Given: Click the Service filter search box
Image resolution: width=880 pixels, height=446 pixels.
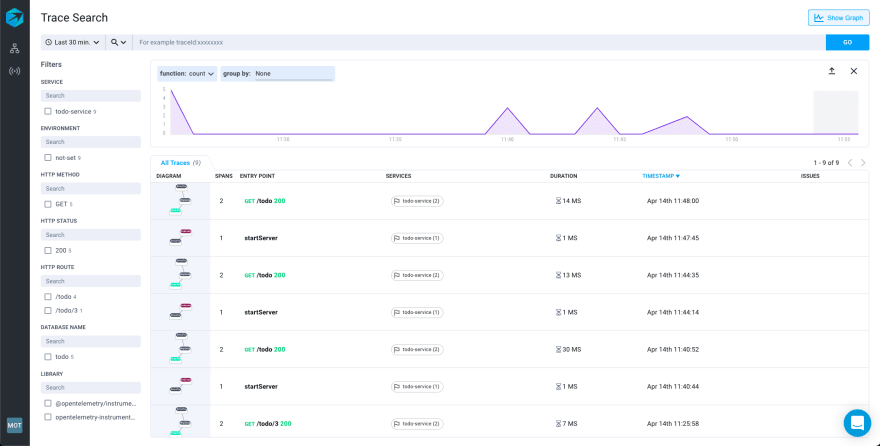Looking at the screenshot, I should click(x=91, y=96).
